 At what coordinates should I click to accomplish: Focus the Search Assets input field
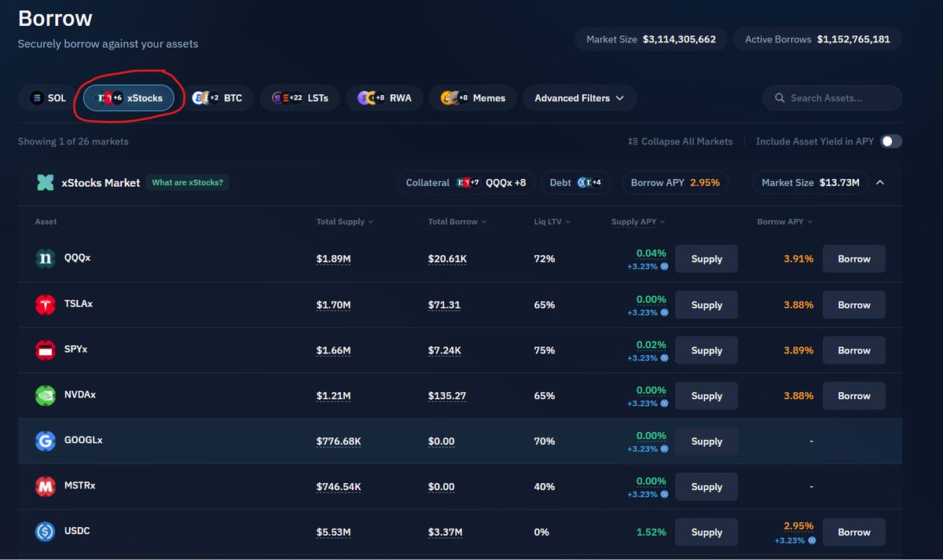tap(832, 98)
